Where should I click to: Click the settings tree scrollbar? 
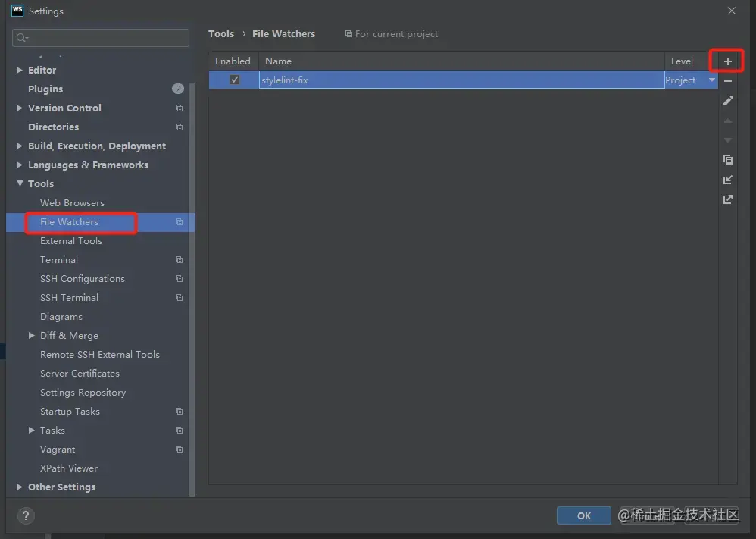point(192,290)
